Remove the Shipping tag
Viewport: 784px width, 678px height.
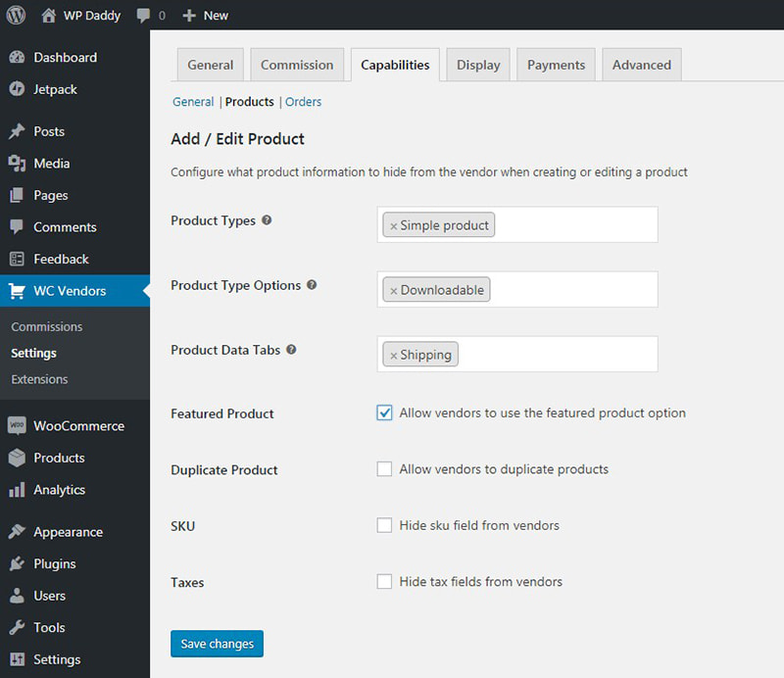394,356
